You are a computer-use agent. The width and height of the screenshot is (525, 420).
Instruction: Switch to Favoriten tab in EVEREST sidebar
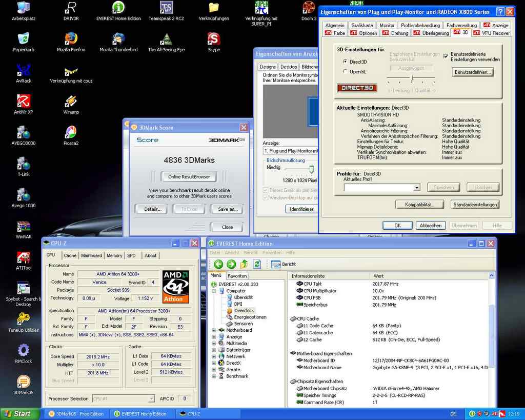tap(237, 276)
